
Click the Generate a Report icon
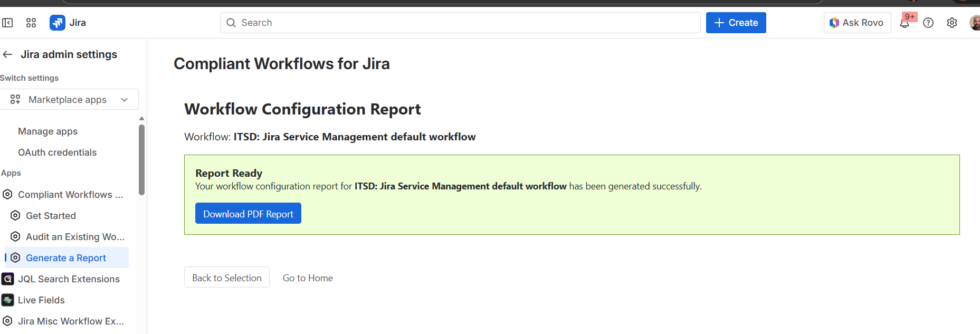tap(15, 257)
